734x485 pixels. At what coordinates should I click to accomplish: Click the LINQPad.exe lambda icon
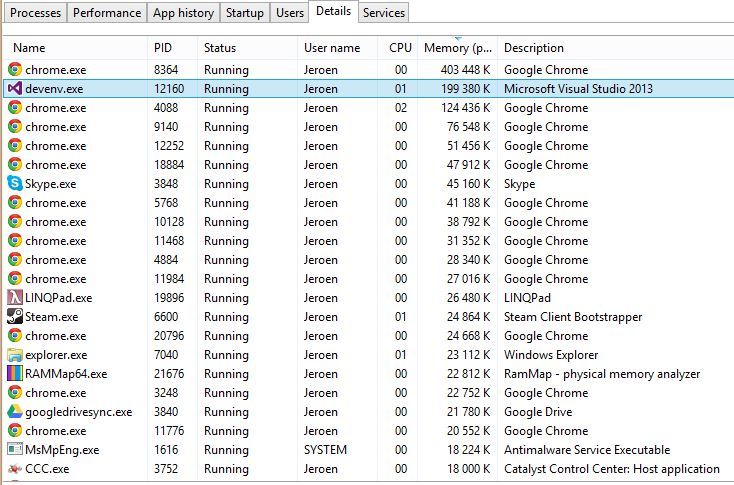[x=15, y=298]
